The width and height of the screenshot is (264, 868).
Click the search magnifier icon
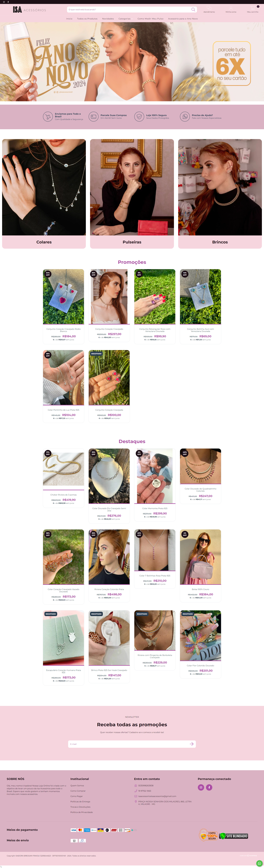(193, 9)
